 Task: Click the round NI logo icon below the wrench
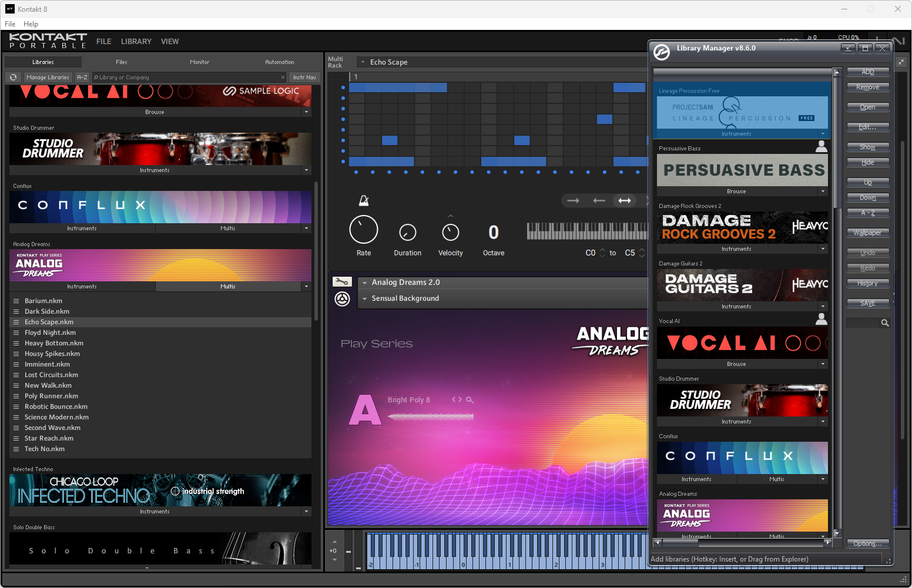[342, 299]
